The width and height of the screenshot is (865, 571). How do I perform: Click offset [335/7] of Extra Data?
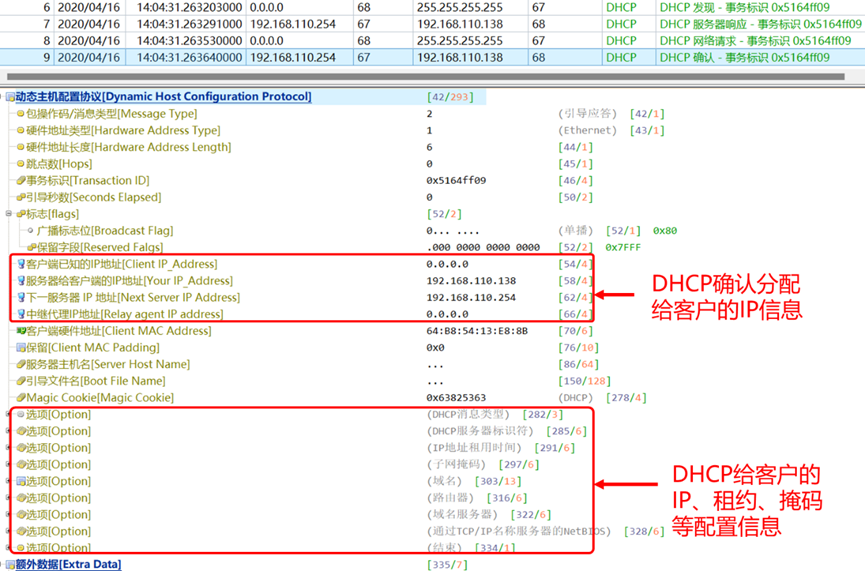click(x=447, y=565)
